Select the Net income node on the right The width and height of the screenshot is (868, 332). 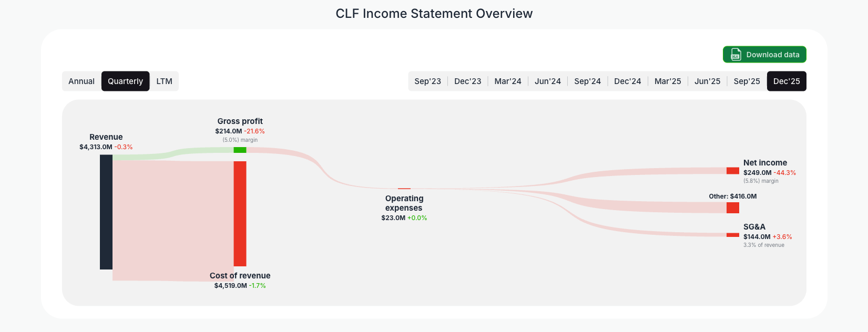pyautogui.click(x=733, y=170)
